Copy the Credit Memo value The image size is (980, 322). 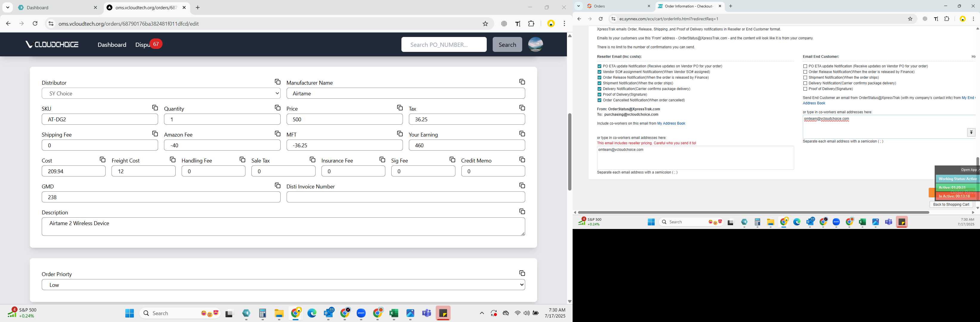pyautogui.click(x=522, y=159)
